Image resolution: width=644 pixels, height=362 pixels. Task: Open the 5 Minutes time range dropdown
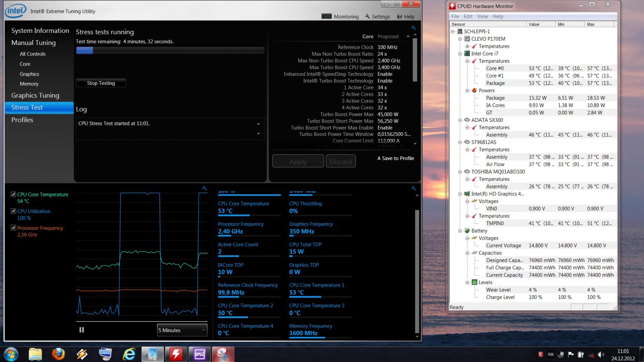click(182, 330)
